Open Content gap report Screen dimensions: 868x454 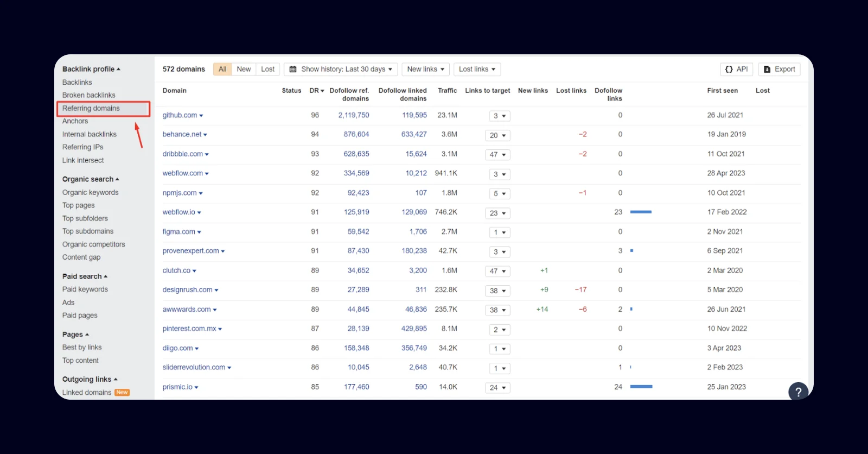(81, 257)
